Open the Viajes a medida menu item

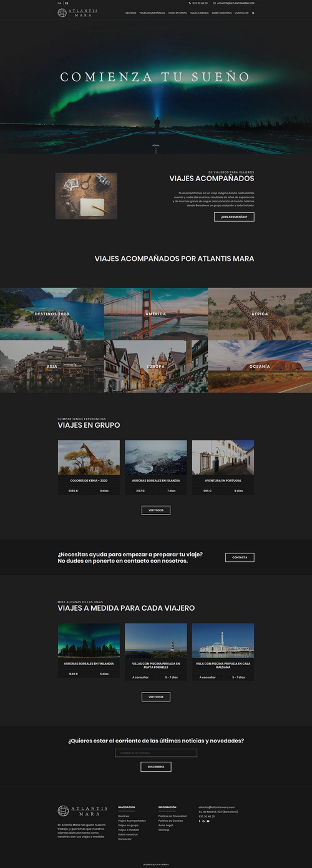199,12
